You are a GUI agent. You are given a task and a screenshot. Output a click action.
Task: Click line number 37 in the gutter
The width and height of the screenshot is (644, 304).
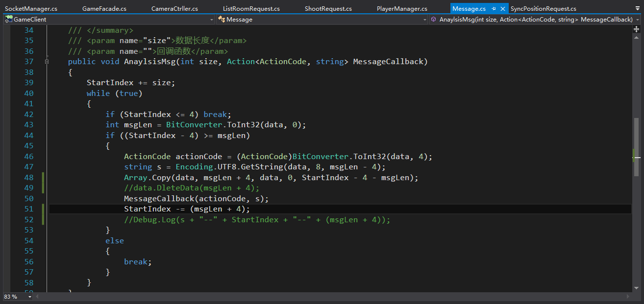click(x=28, y=62)
